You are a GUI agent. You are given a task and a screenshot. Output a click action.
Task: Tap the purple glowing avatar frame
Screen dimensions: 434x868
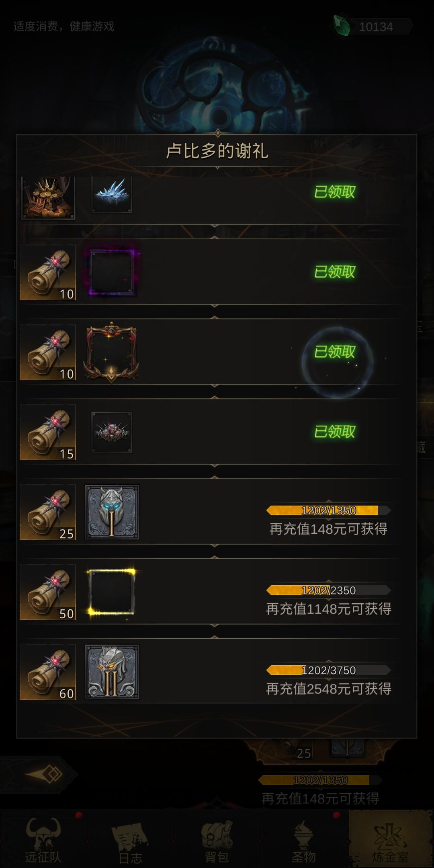pyautogui.click(x=112, y=272)
